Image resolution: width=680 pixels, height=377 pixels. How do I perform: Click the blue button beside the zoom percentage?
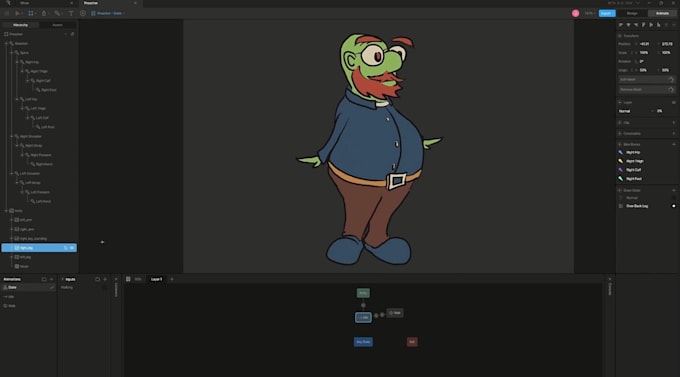(607, 13)
